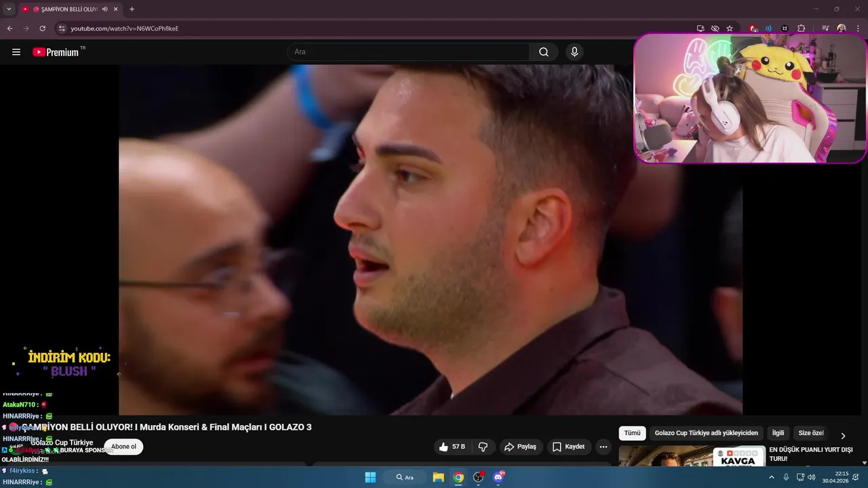Image resolution: width=868 pixels, height=488 pixels.
Task: Click chat username 'AtakaN710'
Action: (x=19, y=405)
